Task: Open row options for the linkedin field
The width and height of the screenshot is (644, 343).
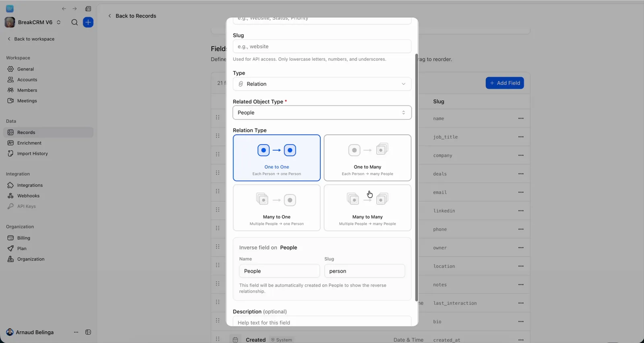Action: (521, 211)
